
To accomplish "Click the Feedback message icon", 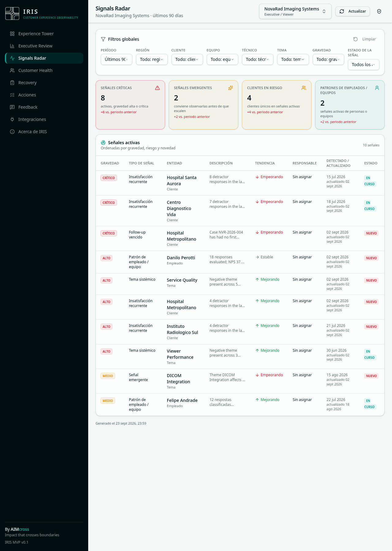I will pyautogui.click(x=12, y=107).
